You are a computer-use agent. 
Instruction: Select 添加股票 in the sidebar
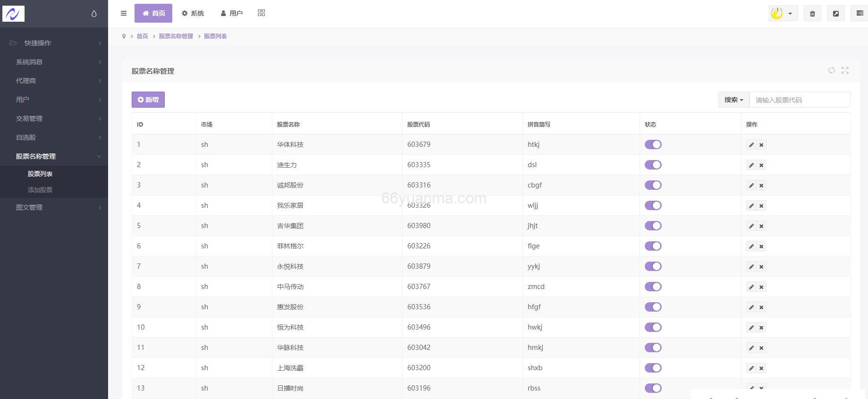coord(40,190)
